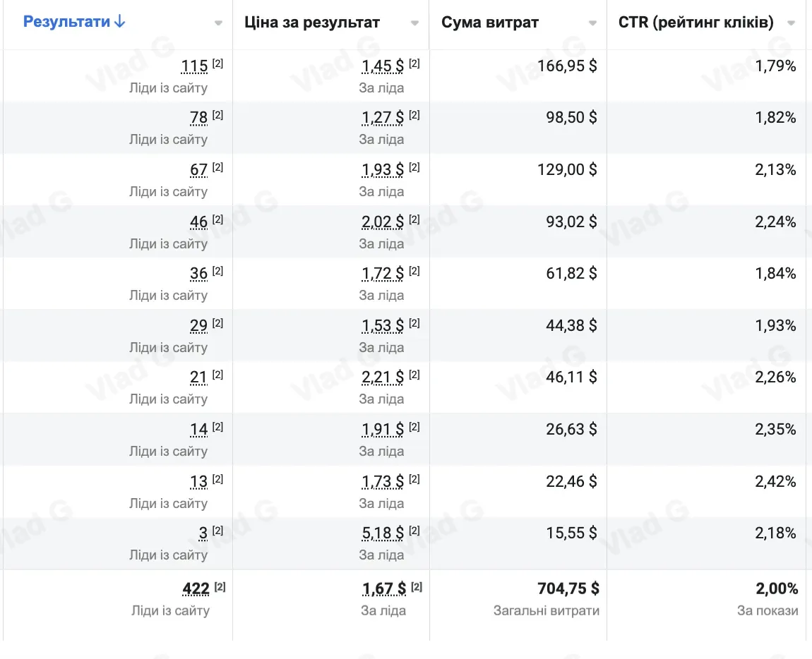The image size is (812, 659).
Task: Click footnote [2] beside result 115
Action: [218, 64]
